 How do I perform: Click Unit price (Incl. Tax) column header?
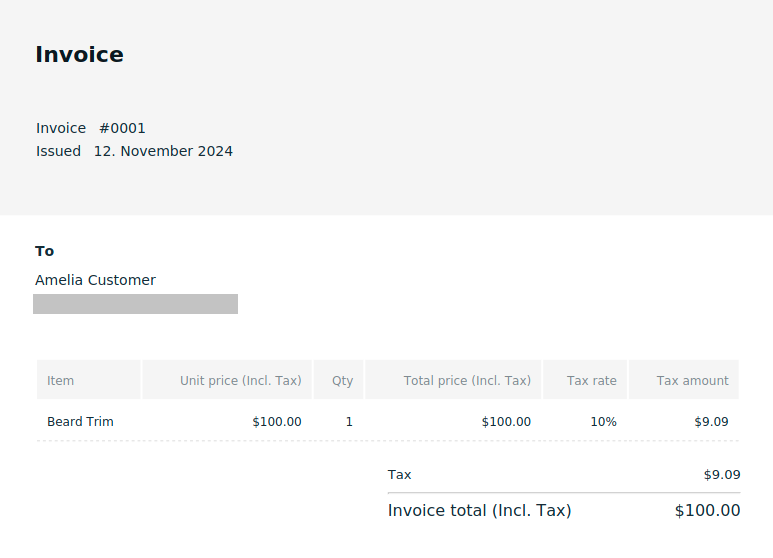[x=240, y=381]
